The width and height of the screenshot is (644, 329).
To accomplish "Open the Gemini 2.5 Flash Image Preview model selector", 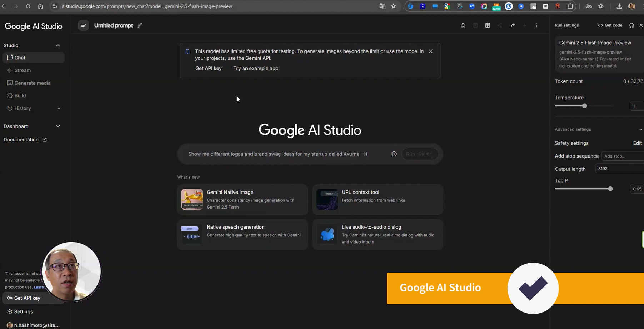I will (x=599, y=54).
